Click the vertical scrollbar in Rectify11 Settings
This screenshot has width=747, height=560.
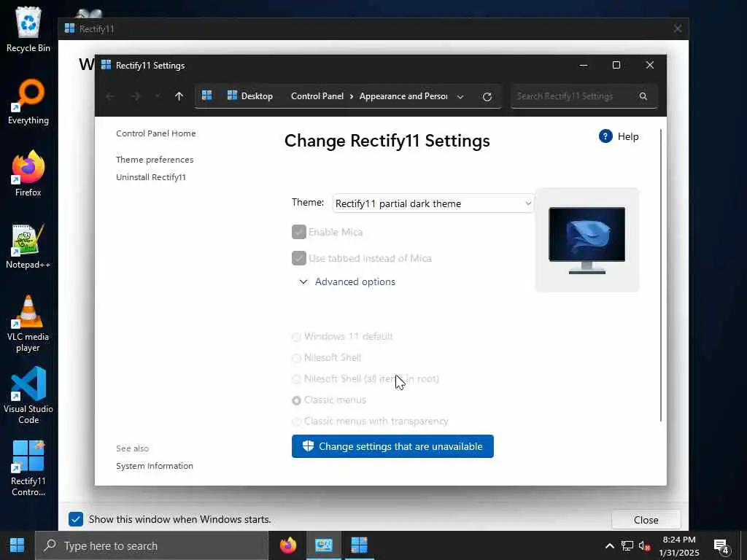coord(661,275)
